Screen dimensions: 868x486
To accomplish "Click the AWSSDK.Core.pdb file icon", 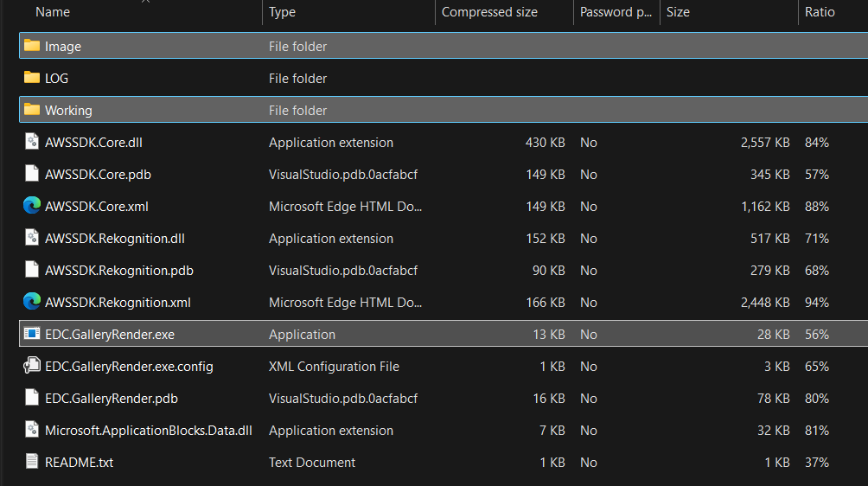I will pos(32,174).
